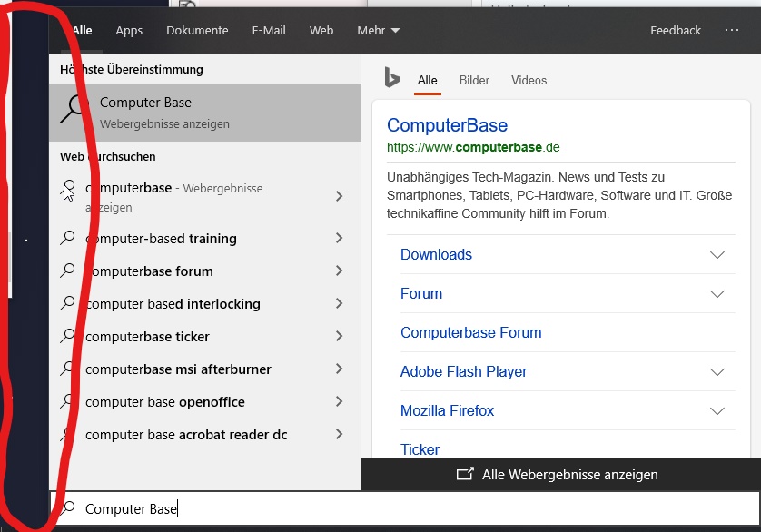The image size is (761, 532).
Task: Select the Bilder tab in preview
Action: tap(474, 80)
